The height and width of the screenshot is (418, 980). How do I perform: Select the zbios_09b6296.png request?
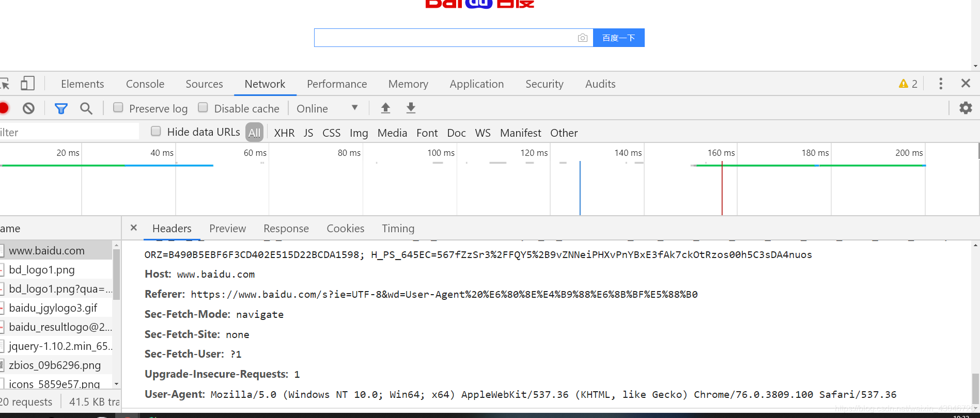pos(56,365)
